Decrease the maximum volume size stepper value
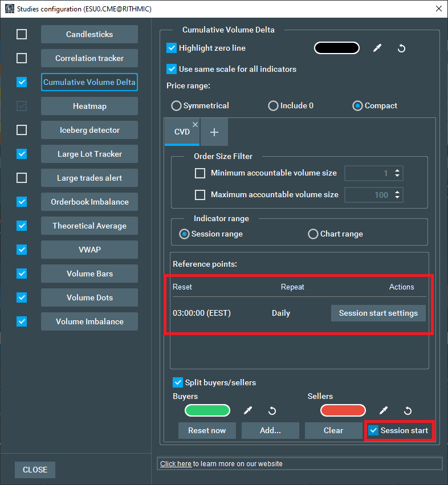This screenshot has height=485, width=448. [x=397, y=198]
